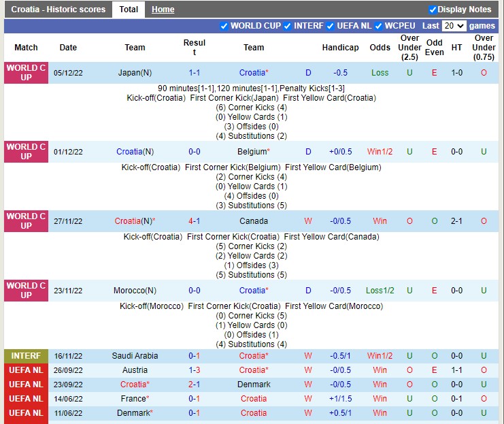Click Denmark in the 23/09/22 row

(254, 385)
